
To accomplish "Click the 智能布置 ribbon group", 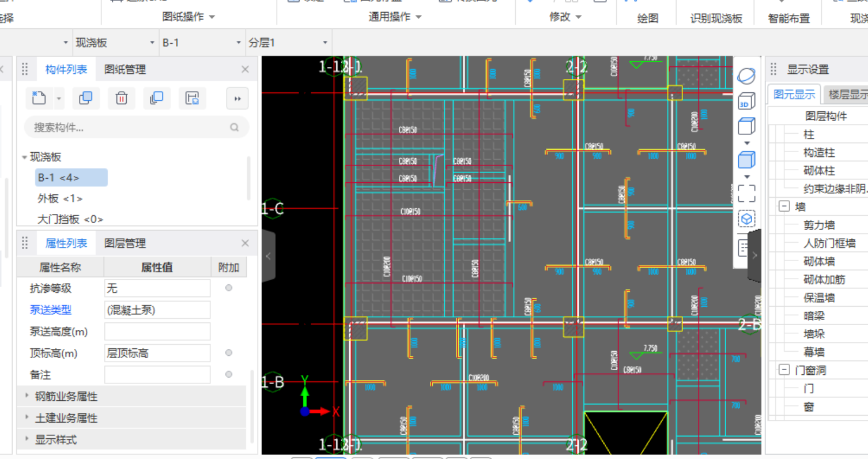I will 789,18.
